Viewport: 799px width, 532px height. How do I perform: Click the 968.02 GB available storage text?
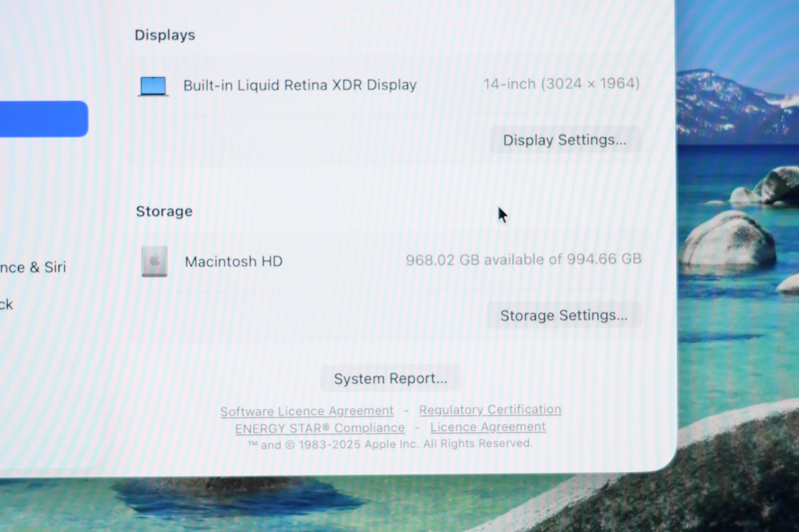[x=523, y=260]
